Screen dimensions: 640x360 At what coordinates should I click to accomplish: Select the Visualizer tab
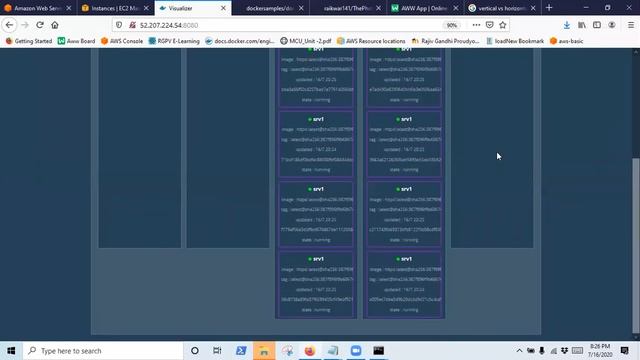pyautogui.click(x=193, y=8)
